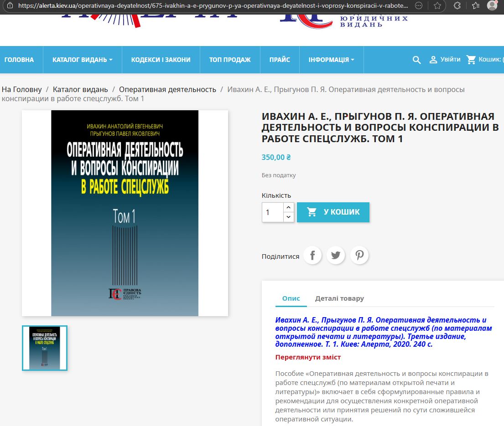
Task: Click Переглянути зміст link
Action: coord(308,357)
